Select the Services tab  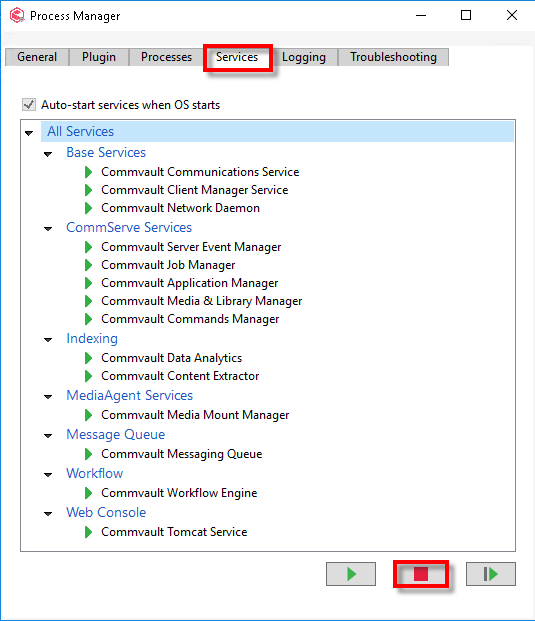(x=237, y=57)
